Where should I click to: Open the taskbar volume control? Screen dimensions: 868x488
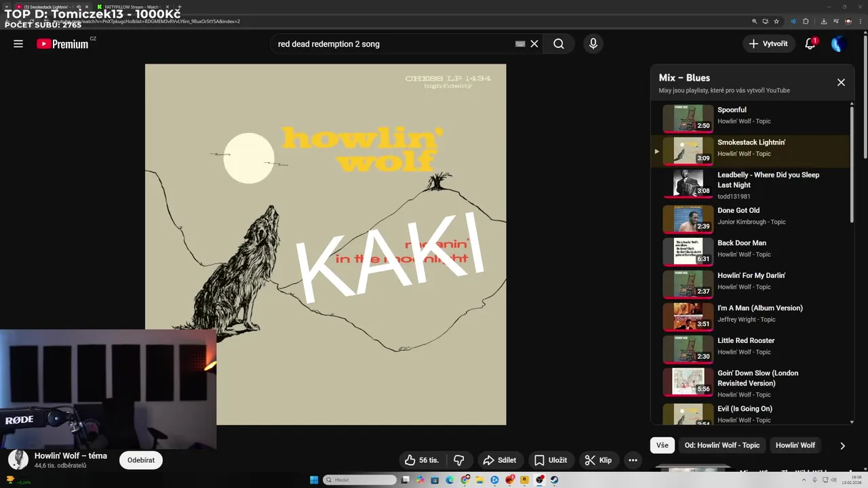point(833,480)
